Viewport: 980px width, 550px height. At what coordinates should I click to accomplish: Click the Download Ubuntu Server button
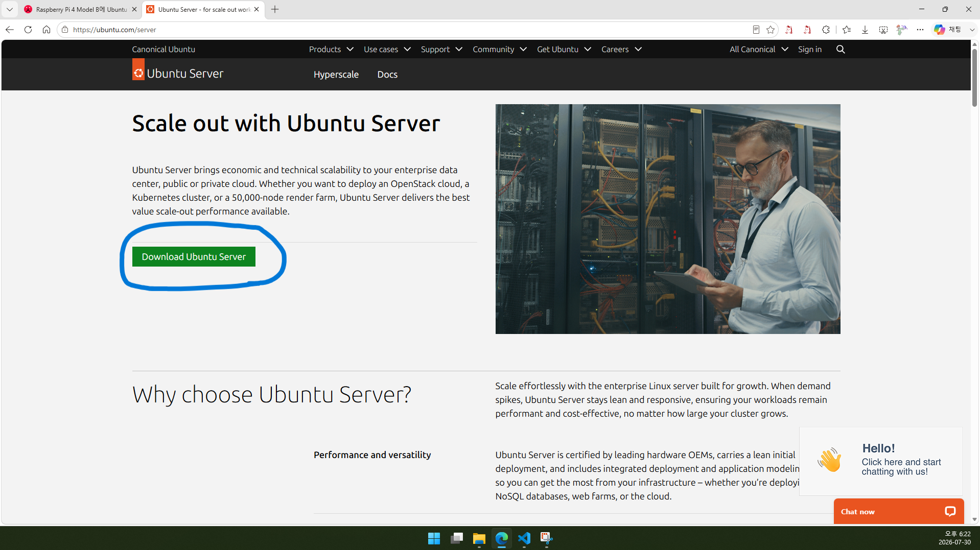click(x=194, y=257)
